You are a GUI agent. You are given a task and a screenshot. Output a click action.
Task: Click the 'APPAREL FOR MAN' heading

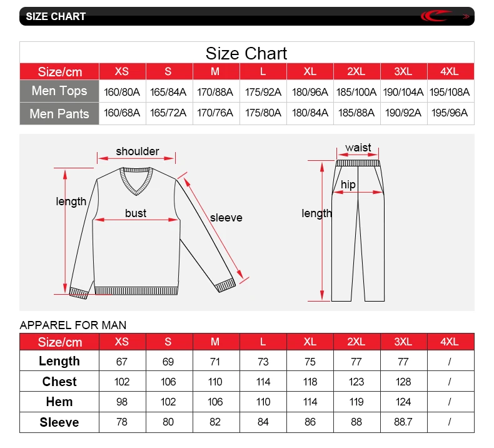tap(73, 325)
